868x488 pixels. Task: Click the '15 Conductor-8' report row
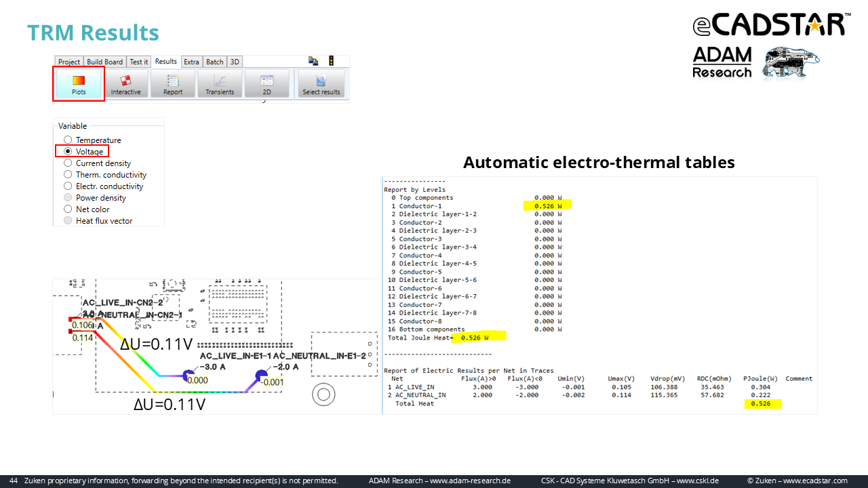pos(477,321)
